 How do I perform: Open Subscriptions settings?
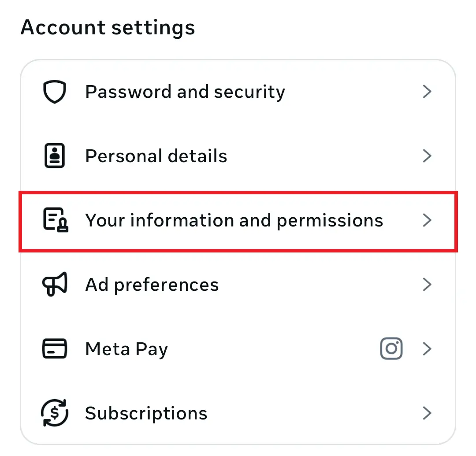click(x=146, y=413)
